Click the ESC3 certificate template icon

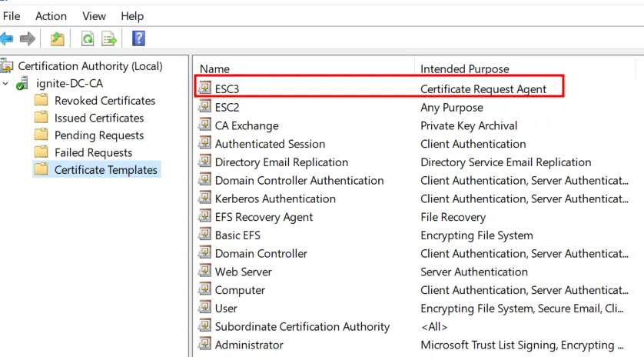(205, 89)
